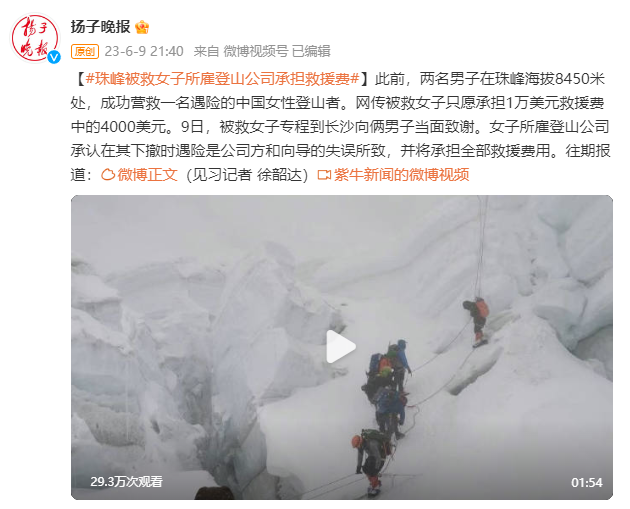
Task: Click the blue verified badge on avatar
Action: (54, 57)
